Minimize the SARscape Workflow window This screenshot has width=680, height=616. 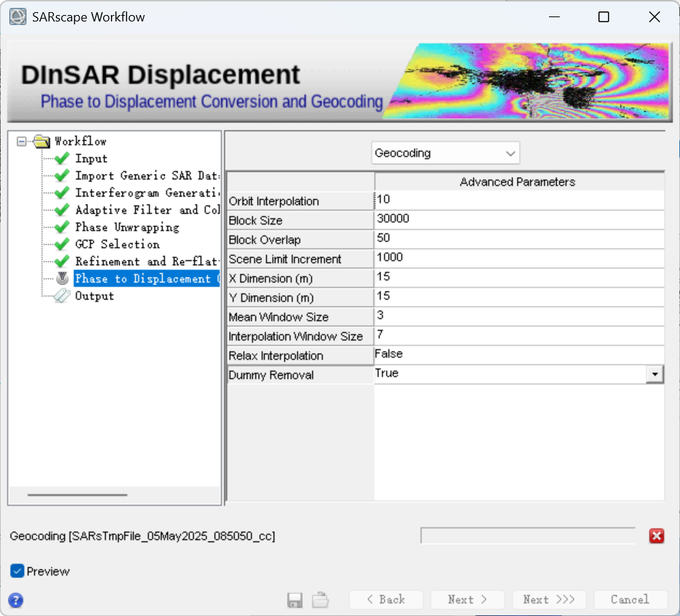point(554,17)
